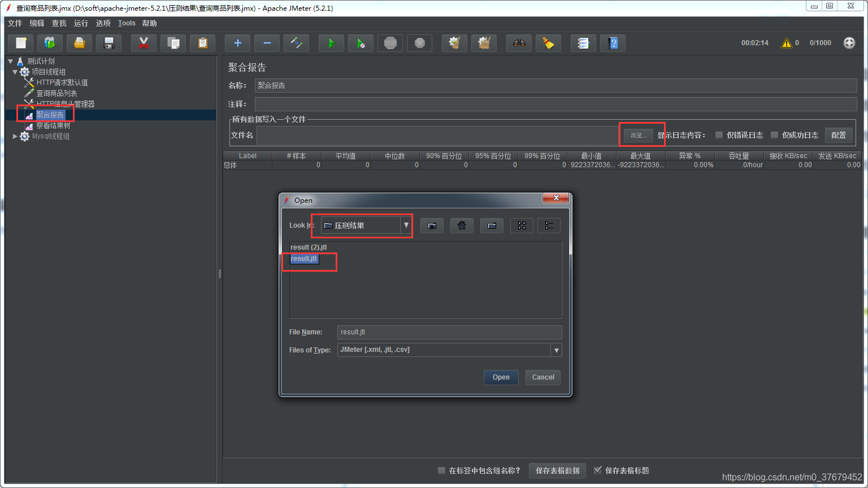
Task: Click the Open file folder toolbar icon
Action: click(80, 43)
